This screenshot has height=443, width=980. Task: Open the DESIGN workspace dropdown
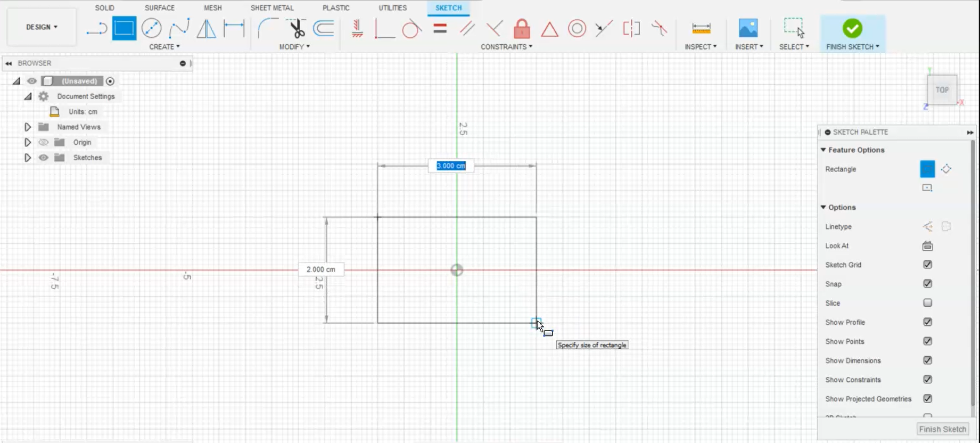[42, 27]
